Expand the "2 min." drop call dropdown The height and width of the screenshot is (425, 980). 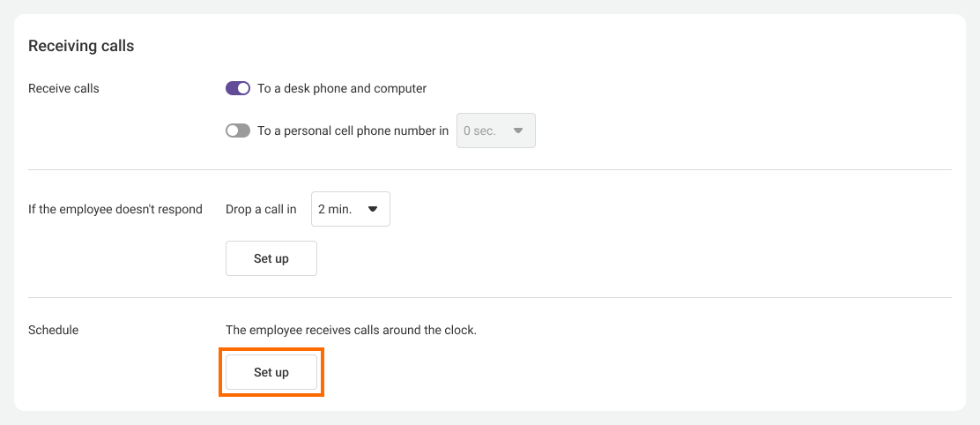(x=350, y=209)
